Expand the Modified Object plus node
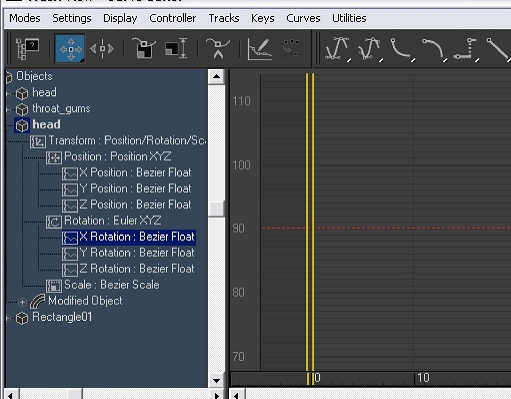This screenshot has height=399, width=511. pyautogui.click(x=22, y=302)
